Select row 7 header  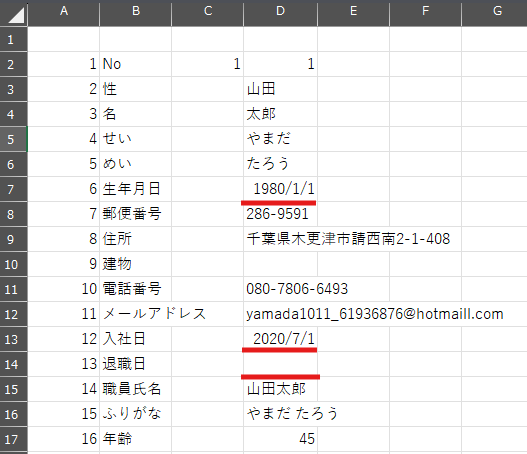tap(13, 189)
